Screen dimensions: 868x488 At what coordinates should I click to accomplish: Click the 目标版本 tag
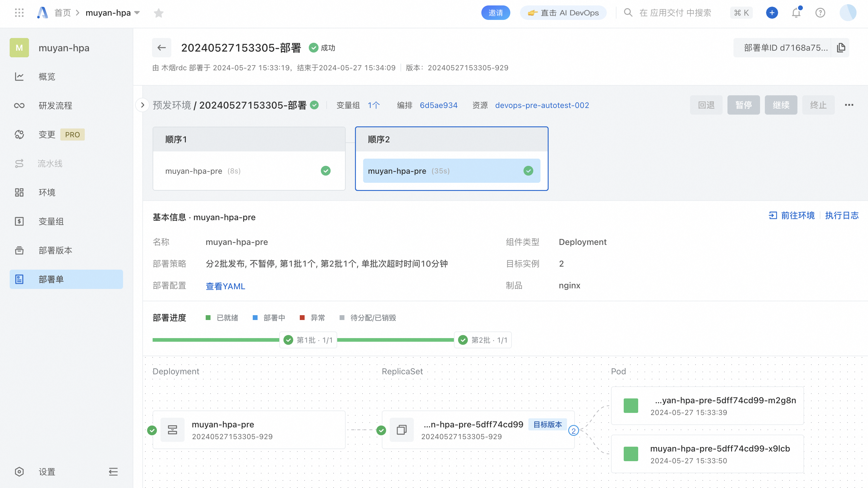coord(548,424)
